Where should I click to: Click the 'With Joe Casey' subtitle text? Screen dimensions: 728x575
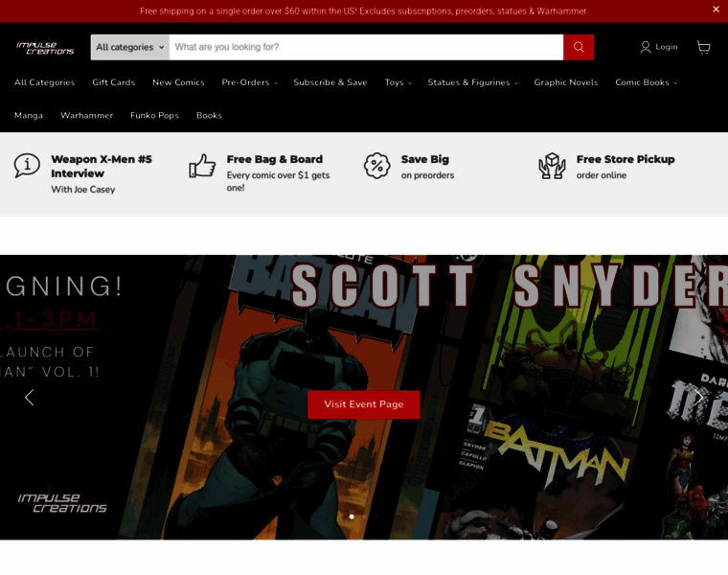pos(83,190)
